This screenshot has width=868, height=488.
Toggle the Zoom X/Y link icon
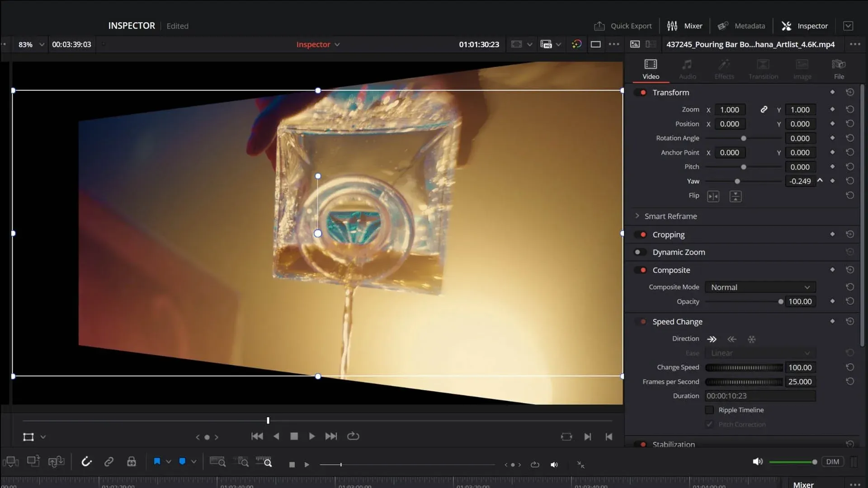764,109
